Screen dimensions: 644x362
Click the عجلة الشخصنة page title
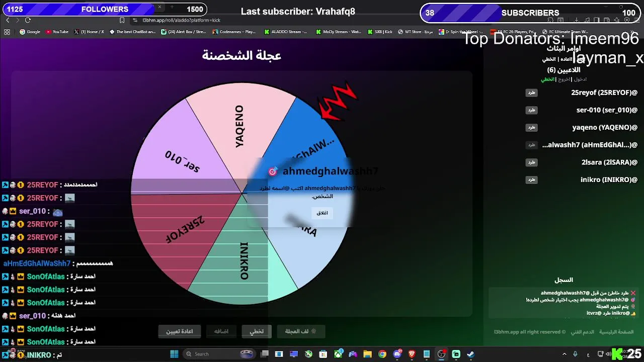(x=242, y=55)
